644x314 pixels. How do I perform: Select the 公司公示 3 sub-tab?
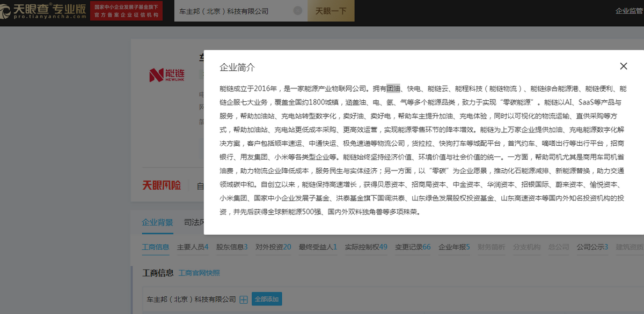pos(592,247)
